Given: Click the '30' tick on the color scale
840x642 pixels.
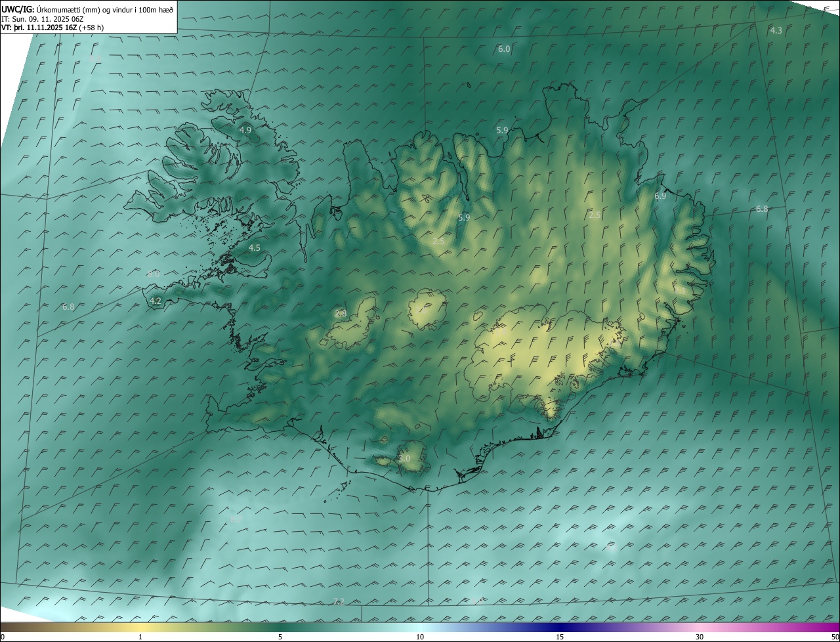Looking at the screenshot, I should [700, 637].
